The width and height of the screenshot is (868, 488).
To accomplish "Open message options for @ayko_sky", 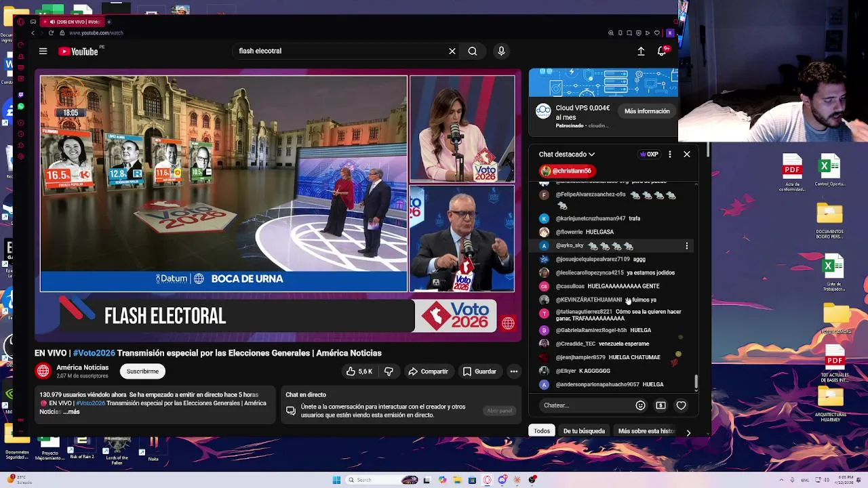I will point(687,246).
